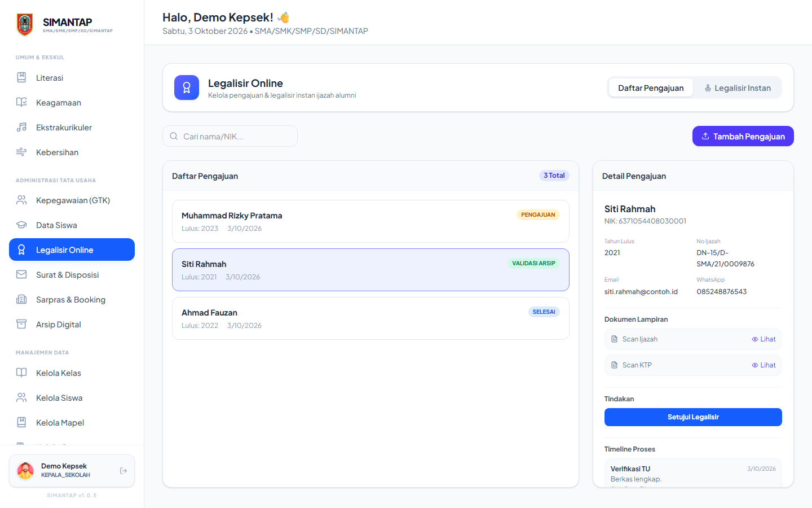Click the Scan KTP file icon
Viewport: 812px width, 508px height.
tap(615, 365)
